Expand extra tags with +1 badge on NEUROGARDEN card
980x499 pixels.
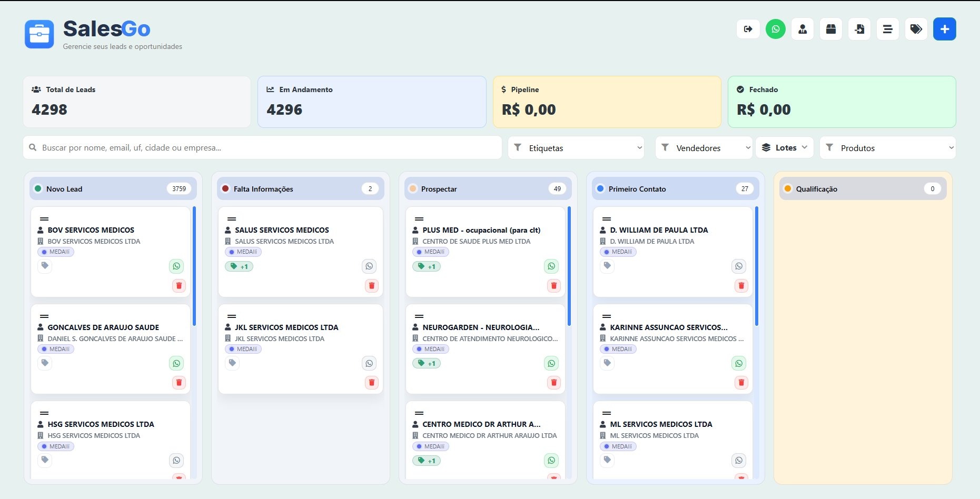point(427,363)
